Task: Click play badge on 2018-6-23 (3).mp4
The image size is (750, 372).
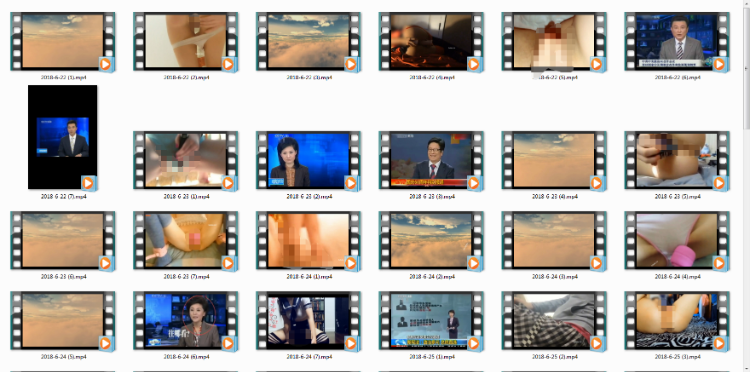Action: (474, 183)
